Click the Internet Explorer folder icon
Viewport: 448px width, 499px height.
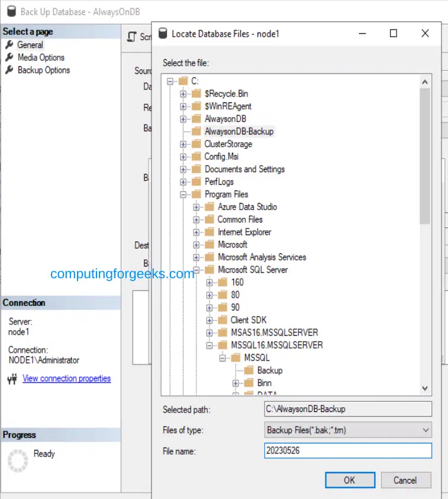210,232
